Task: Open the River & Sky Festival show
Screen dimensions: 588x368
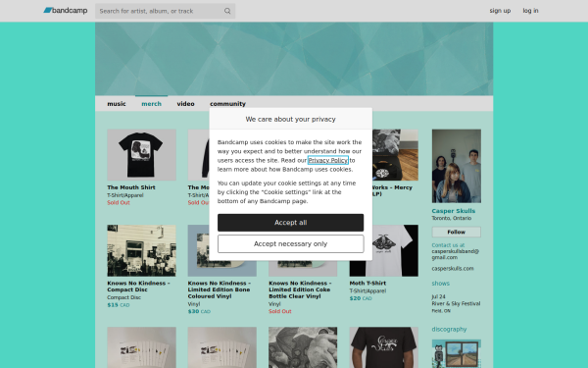Action: coord(456,304)
